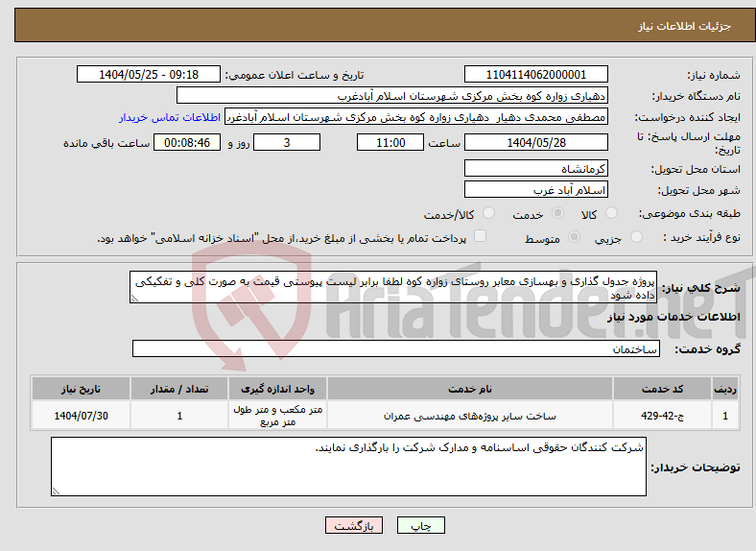
Task: Click the buyer notes text area
Action: pyautogui.click(x=348, y=467)
